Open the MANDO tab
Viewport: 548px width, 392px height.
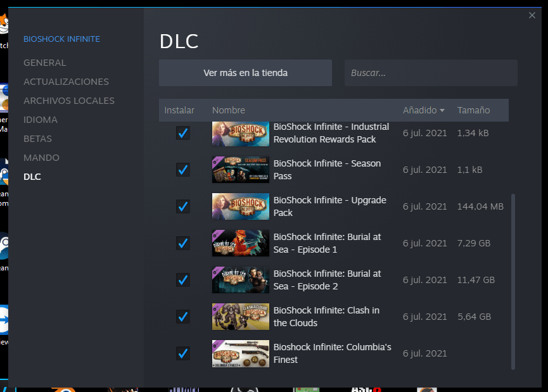[41, 158]
